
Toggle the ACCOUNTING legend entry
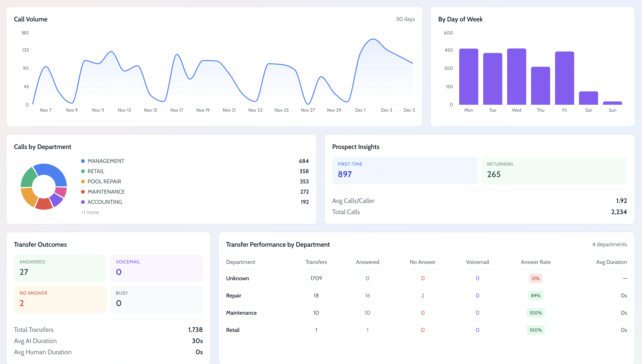[105, 202]
